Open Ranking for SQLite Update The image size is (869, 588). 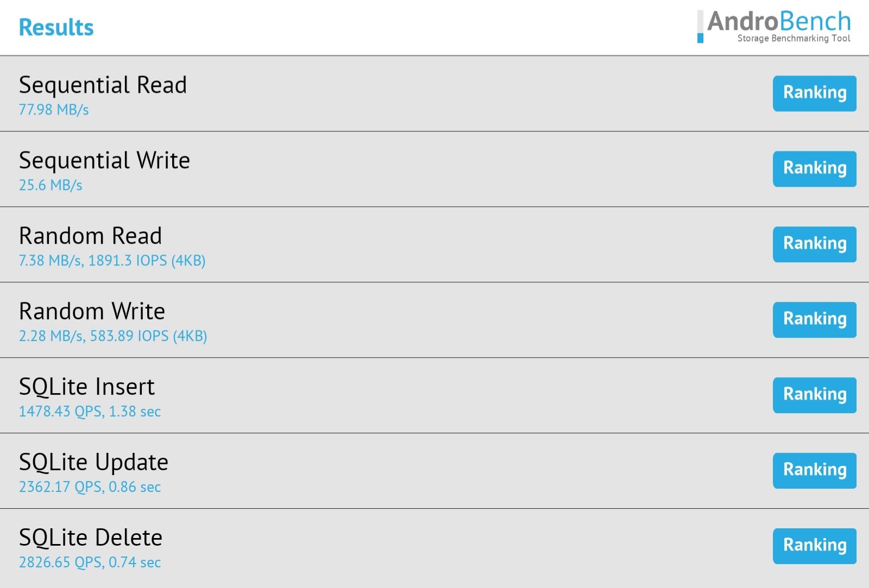(815, 471)
